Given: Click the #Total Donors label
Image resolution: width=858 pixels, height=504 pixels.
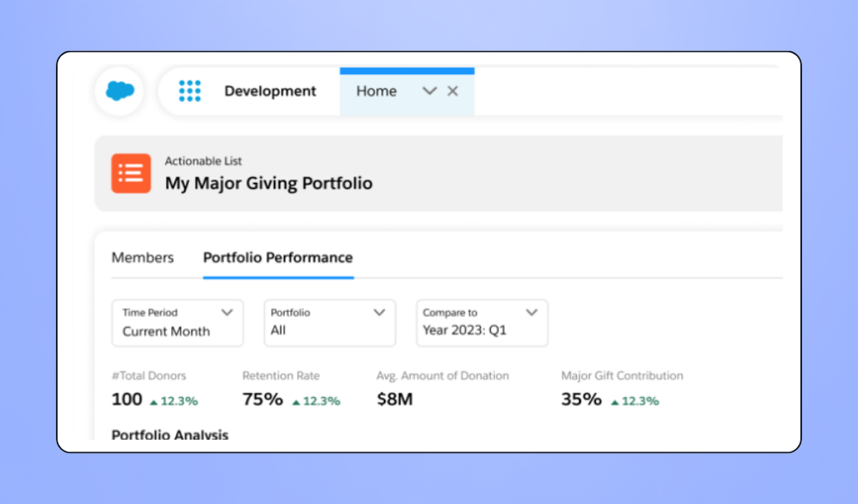Looking at the screenshot, I should tap(149, 375).
